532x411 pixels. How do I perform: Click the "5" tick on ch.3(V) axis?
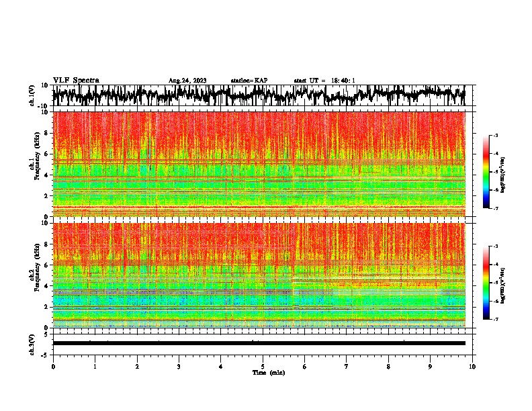click(47, 334)
